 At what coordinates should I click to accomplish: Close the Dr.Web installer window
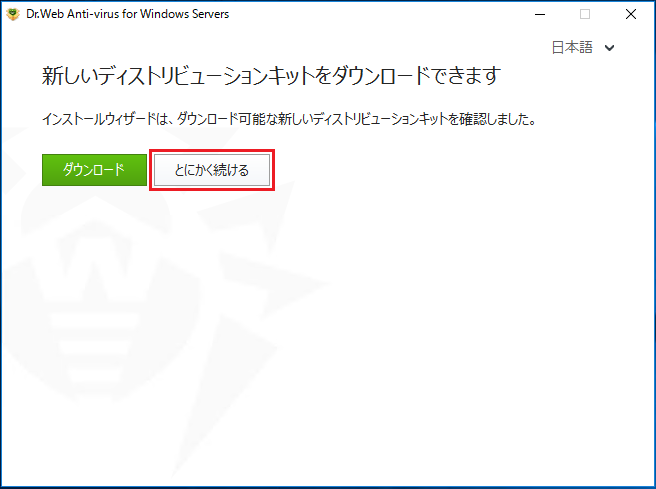(x=630, y=14)
